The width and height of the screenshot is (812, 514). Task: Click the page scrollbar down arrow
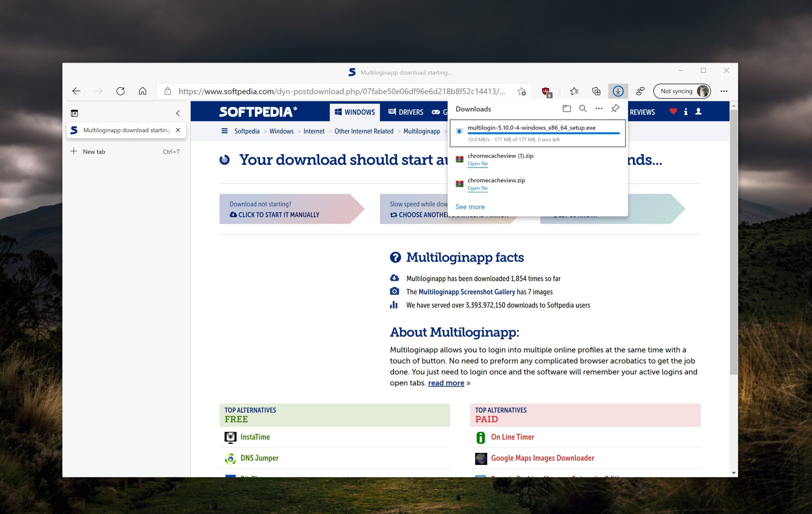coord(733,473)
